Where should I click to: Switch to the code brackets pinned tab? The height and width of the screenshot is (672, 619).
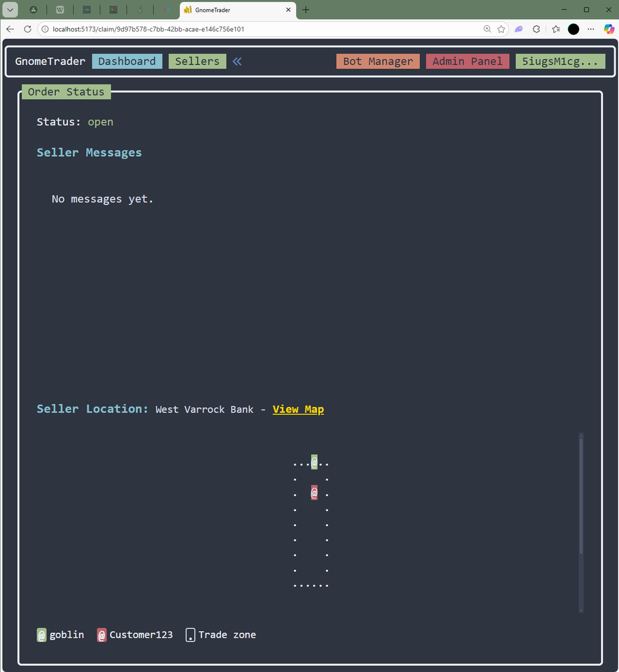[x=87, y=10]
